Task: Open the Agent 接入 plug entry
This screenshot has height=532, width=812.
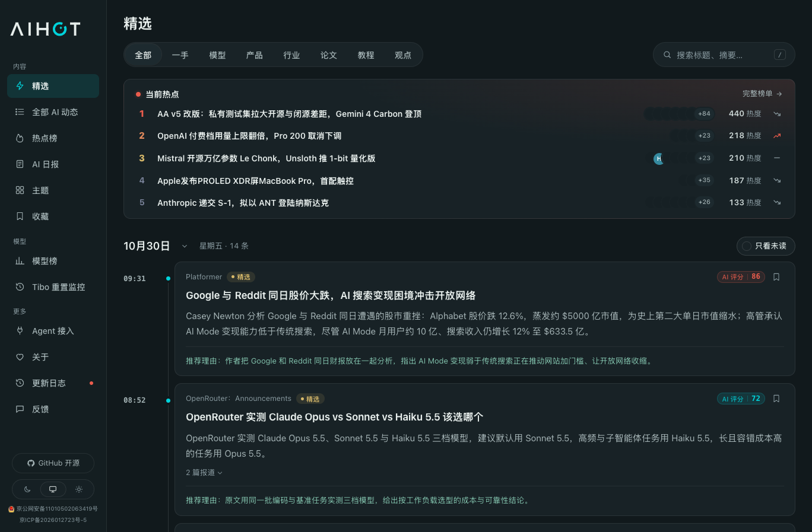Action: 53,331
